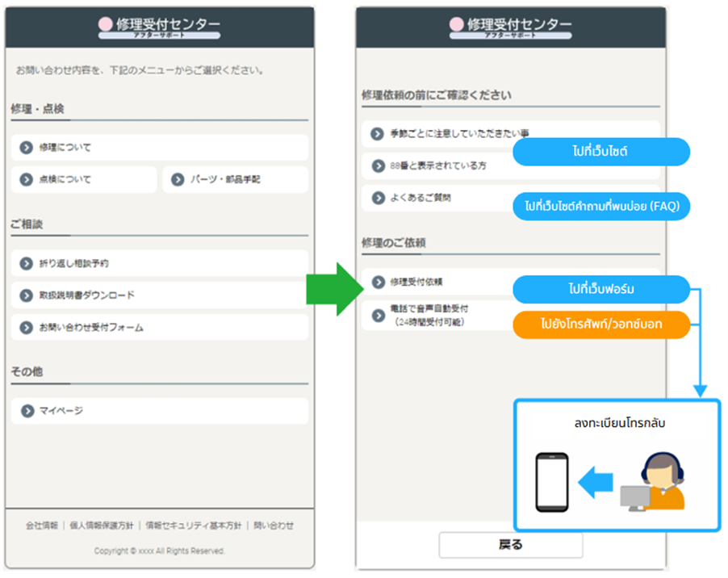Open 情報セキュリティ基本方針 footer link
The height and width of the screenshot is (578, 728).
(193, 526)
